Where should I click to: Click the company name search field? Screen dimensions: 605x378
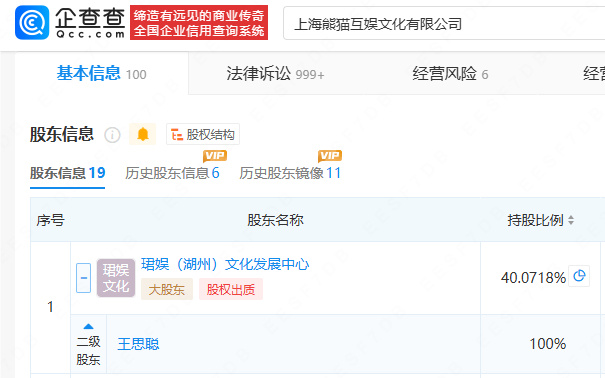point(444,24)
